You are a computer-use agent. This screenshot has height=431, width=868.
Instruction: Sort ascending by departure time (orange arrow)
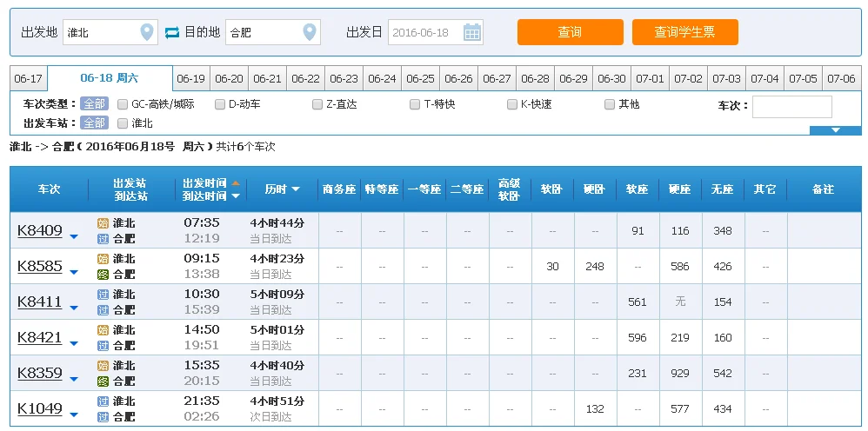point(236,182)
